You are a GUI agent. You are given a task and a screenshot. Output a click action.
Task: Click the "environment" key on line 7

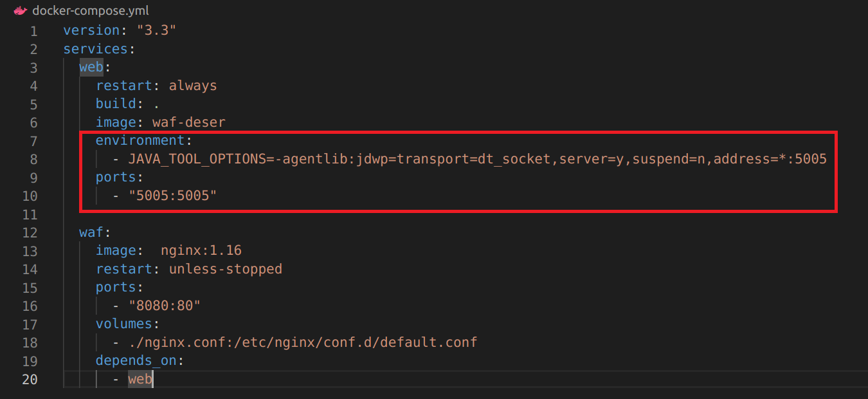(x=140, y=141)
